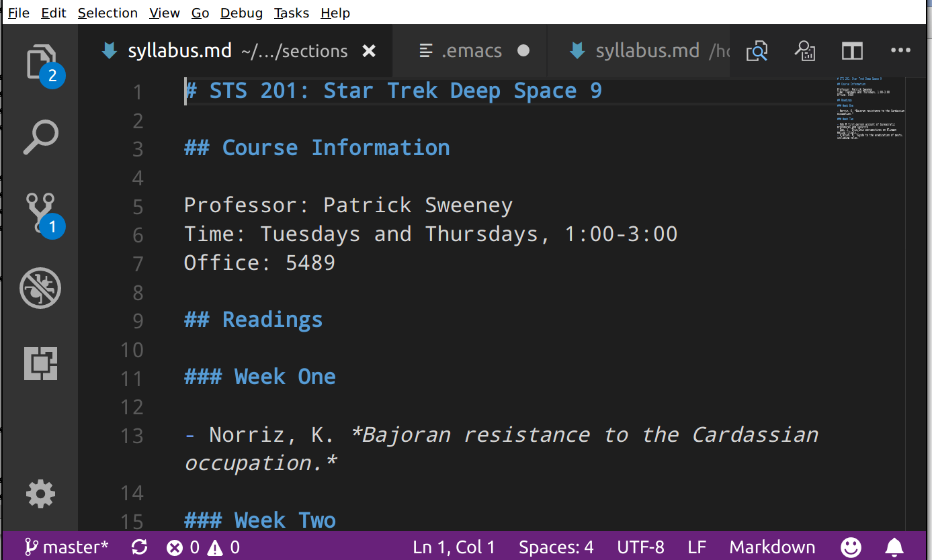This screenshot has width=932, height=560.
Task: Change language mode via Markdown
Action: tap(772, 547)
